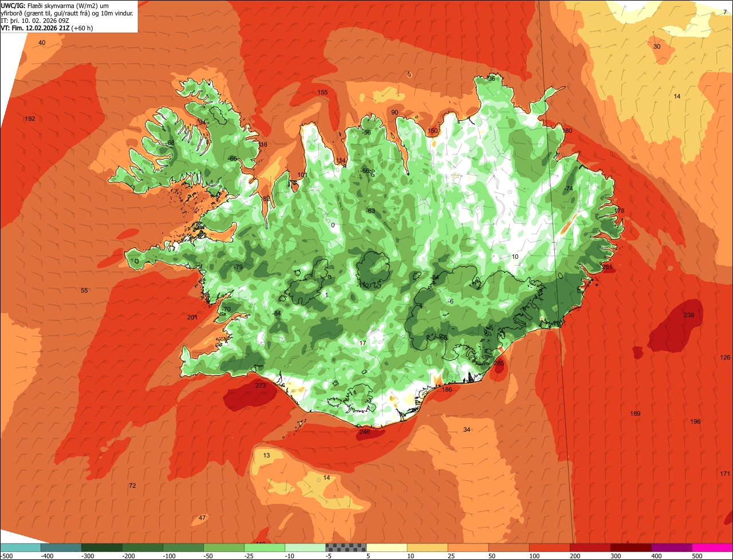The width and height of the screenshot is (733, 560).
Task: Click the 178 value off the east coast
Action: [620, 211]
